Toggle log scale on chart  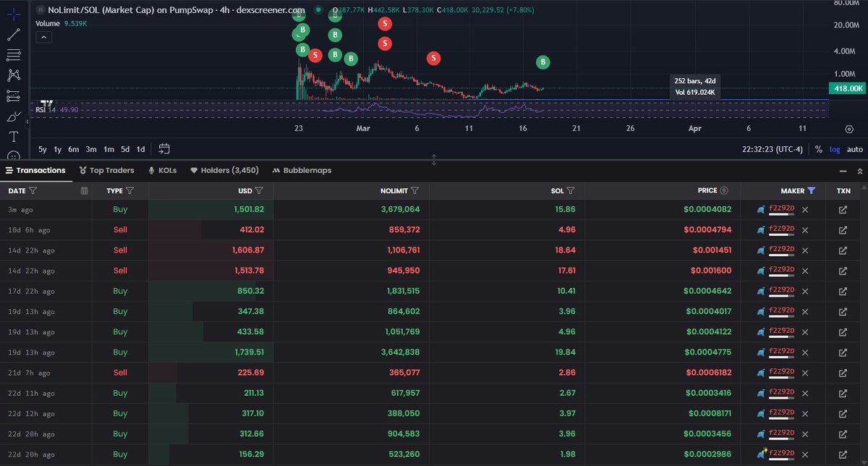coord(835,149)
